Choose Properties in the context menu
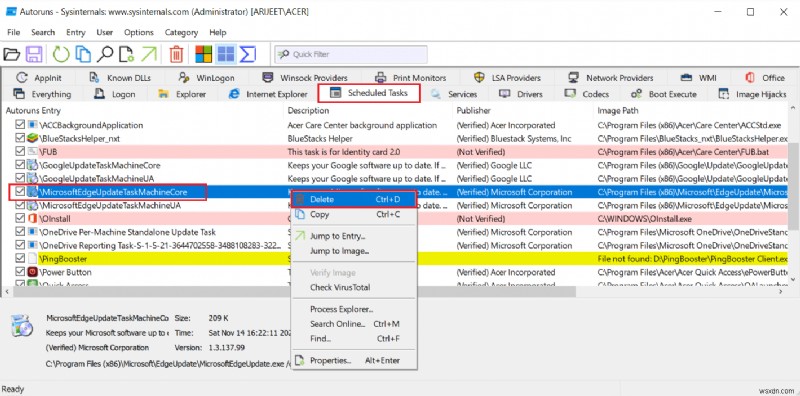 pyautogui.click(x=354, y=360)
